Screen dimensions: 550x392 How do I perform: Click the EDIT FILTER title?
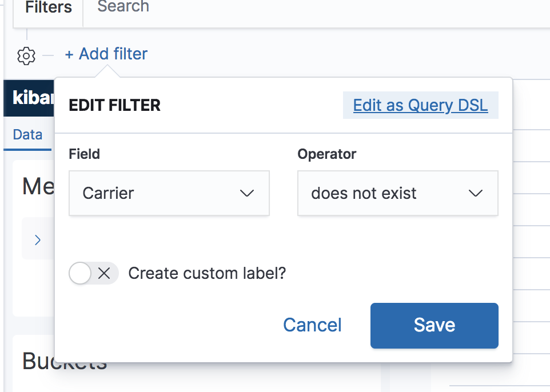point(114,106)
